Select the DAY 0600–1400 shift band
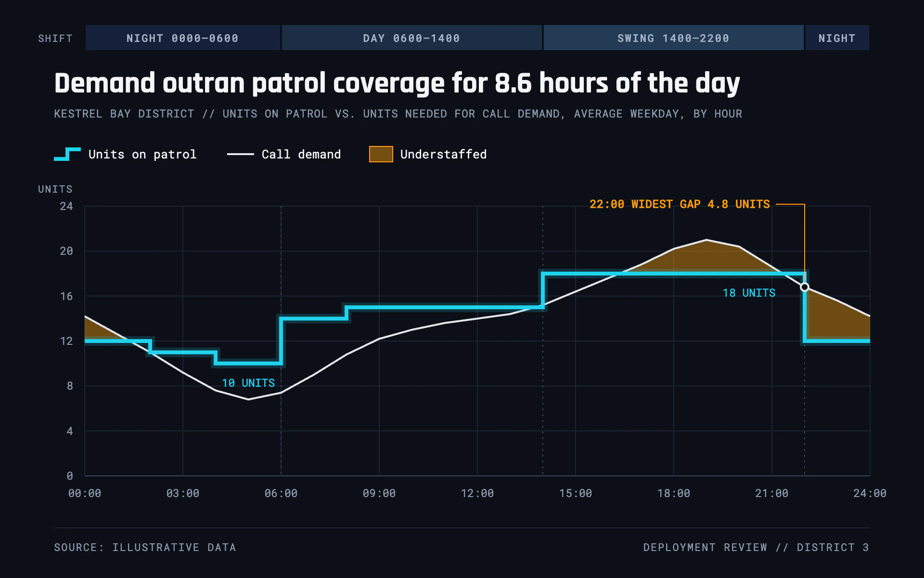The image size is (924, 578). point(412,38)
